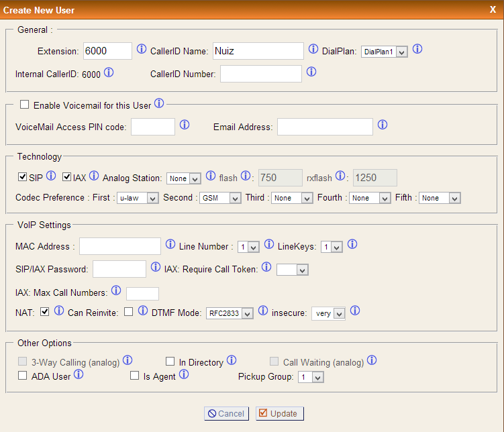Open the Second codec preference dropdown
This screenshot has width=504, height=432.
pyautogui.click(x=220, y=198)
